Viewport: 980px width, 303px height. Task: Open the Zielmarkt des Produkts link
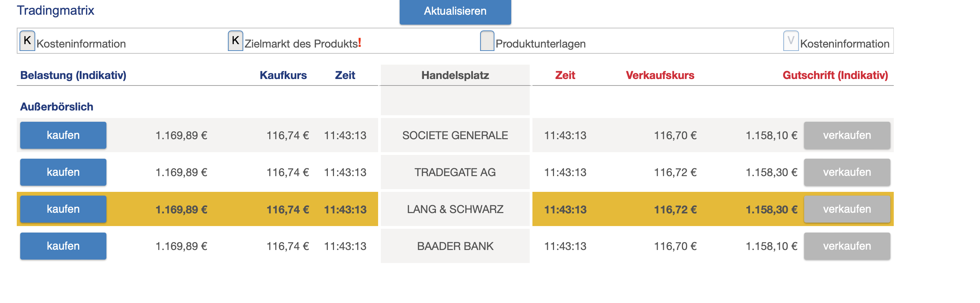[301, 44]
